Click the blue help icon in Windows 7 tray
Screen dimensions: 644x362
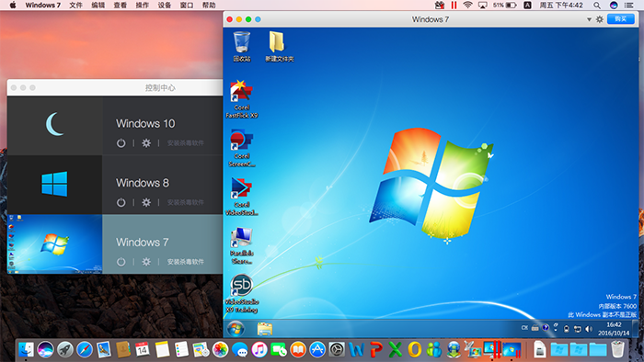[x=546, y=328]
